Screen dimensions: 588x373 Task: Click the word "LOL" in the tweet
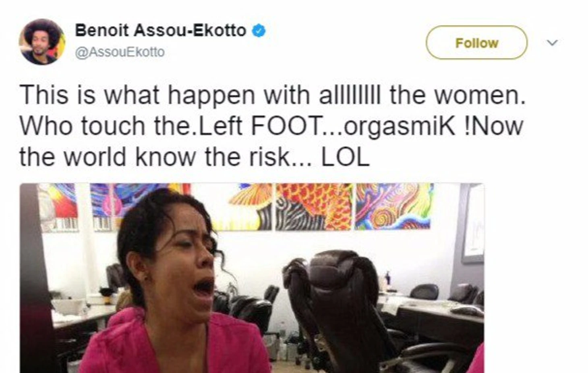pos(345,157)
